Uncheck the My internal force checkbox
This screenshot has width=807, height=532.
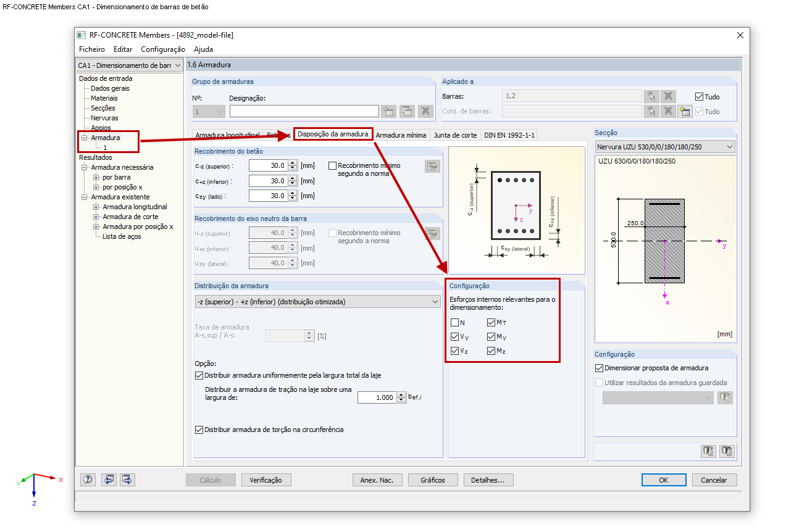491,337
